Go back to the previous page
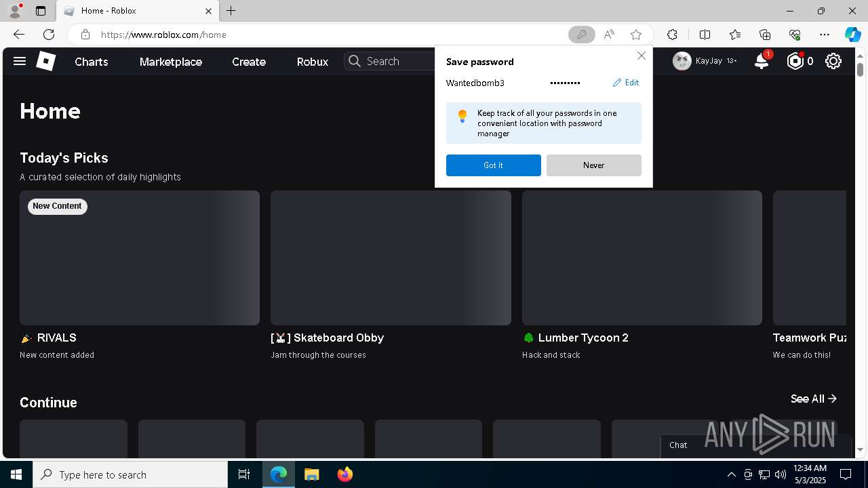Image resolution: width=868 pixels, height=488 pixels. click(x=19, y=35)
